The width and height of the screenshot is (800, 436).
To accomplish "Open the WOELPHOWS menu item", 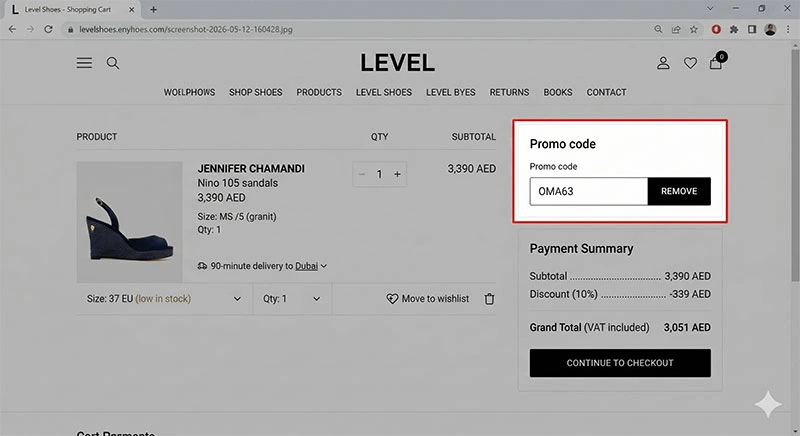I will 189,92.
